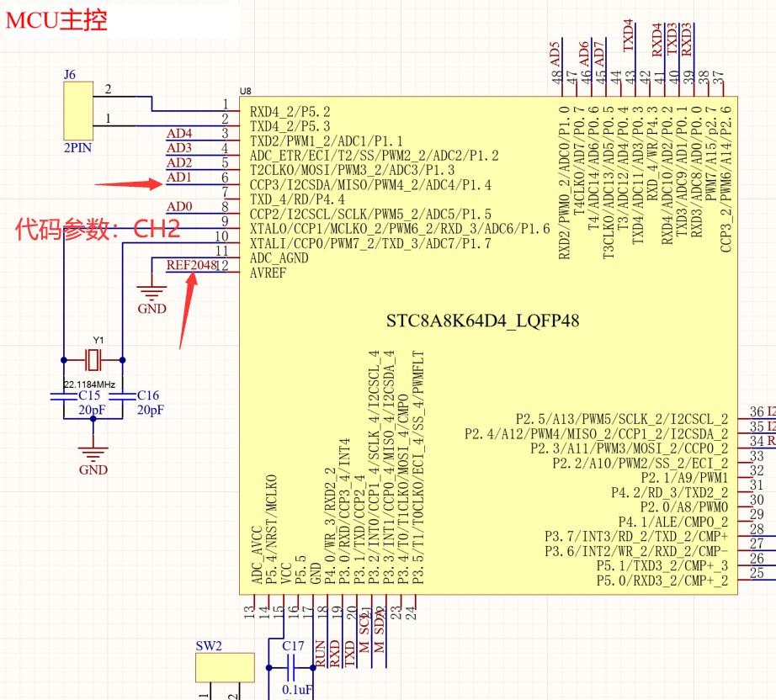Screen dimensions: 776x700
Task: Click the C15 20pF value text
Action: point(92,410)
